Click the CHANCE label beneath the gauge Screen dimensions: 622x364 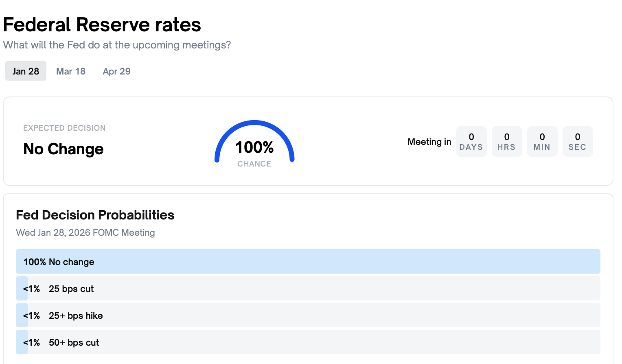click(254, 164)
